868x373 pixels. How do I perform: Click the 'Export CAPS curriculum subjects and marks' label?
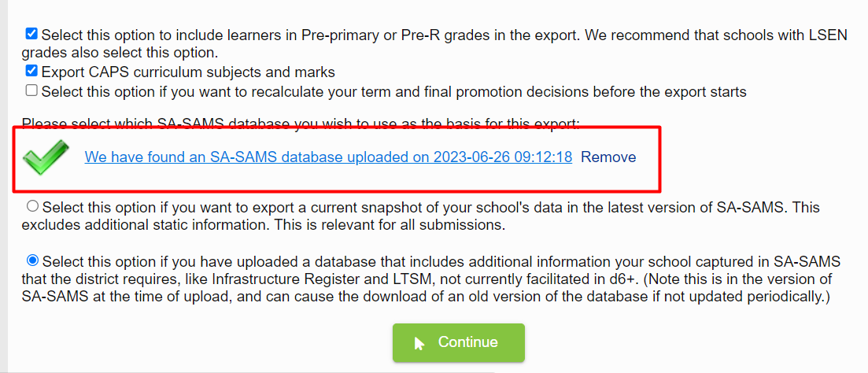pos(188,72)
